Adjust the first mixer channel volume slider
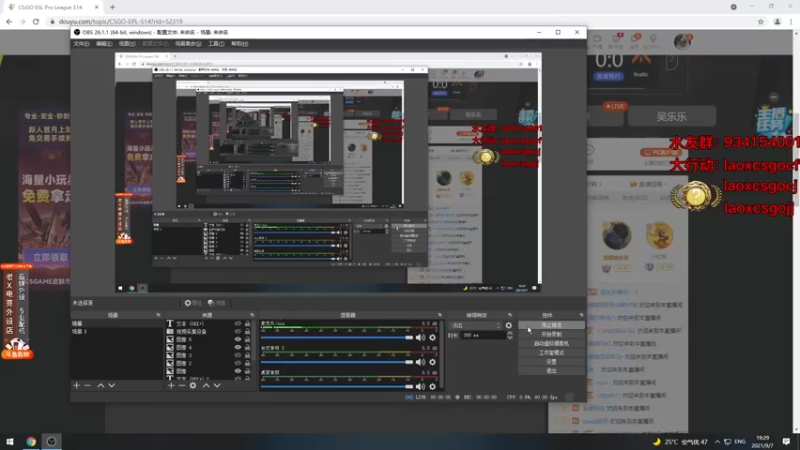The height and width of the screenshot is (450, 800). coord(337,337)
